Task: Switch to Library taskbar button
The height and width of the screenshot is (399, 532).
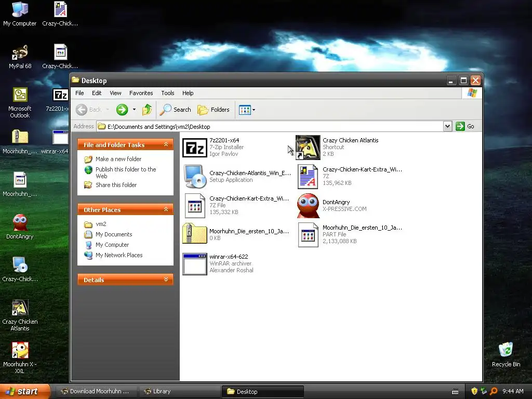Action: [179, 392]
